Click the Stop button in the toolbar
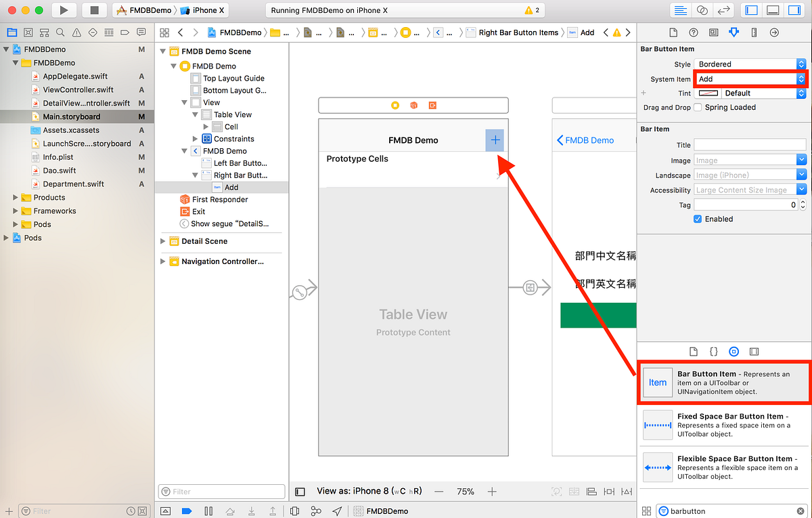812x518 pixels. tap(94, 9)
